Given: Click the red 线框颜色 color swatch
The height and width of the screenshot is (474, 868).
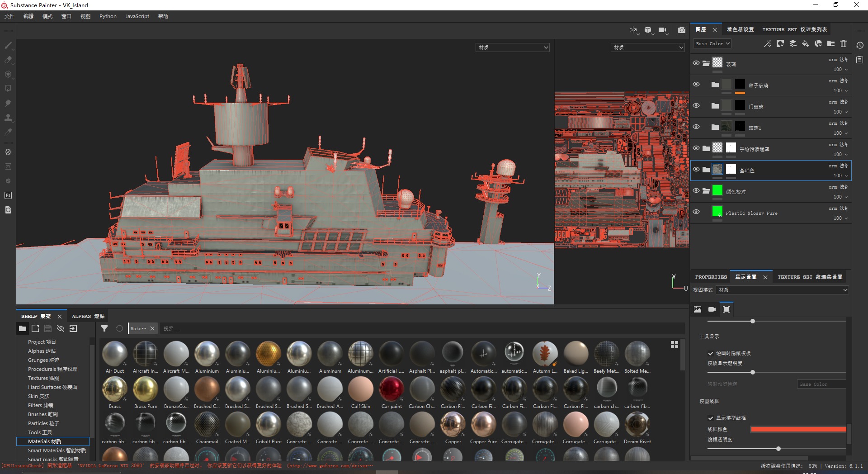Looking at the screenshot, I should point(798,429).
